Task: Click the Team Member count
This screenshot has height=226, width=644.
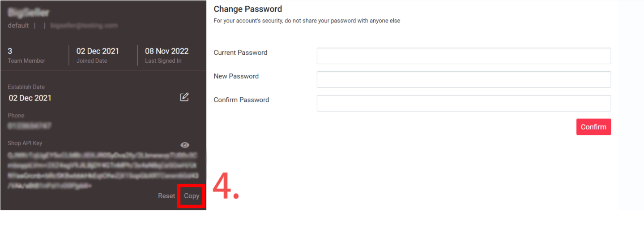Action: (x=10, y=51)
